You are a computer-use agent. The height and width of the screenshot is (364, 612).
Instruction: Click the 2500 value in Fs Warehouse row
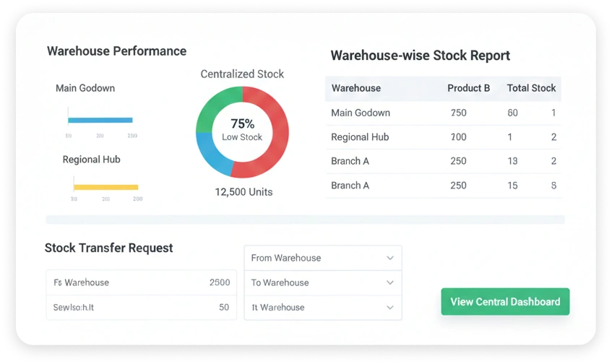coord(220,282)
